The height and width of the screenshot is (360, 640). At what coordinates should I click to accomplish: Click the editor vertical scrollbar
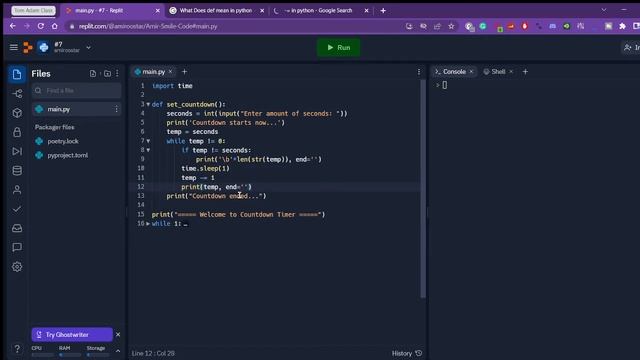[423, 188]
